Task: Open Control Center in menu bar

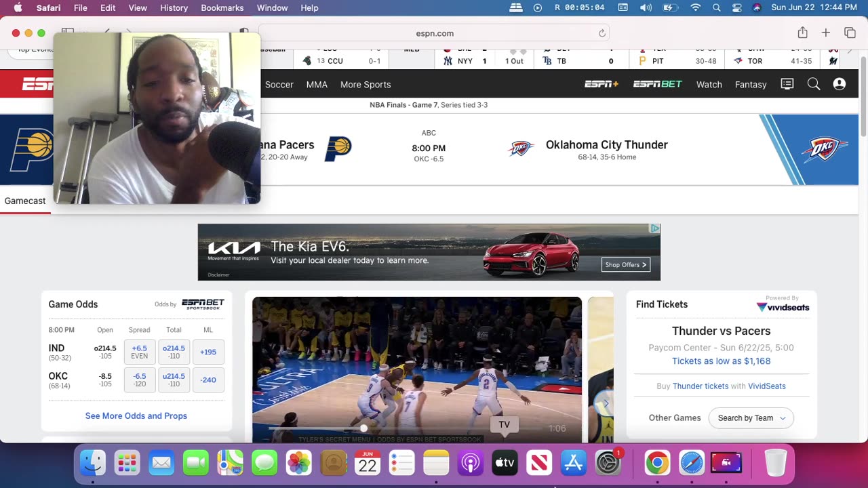Action: click(737, 7)
